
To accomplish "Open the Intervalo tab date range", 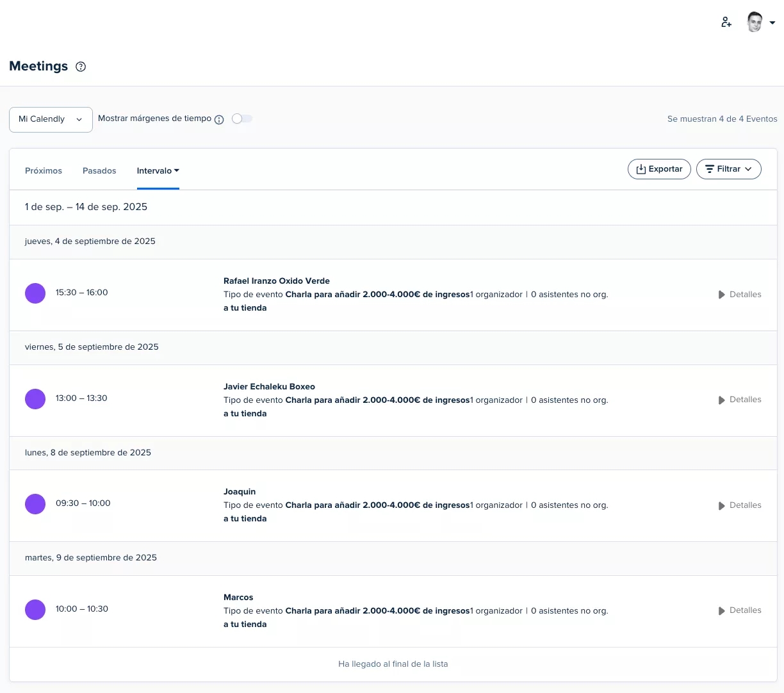I will (x=158, y=171).
